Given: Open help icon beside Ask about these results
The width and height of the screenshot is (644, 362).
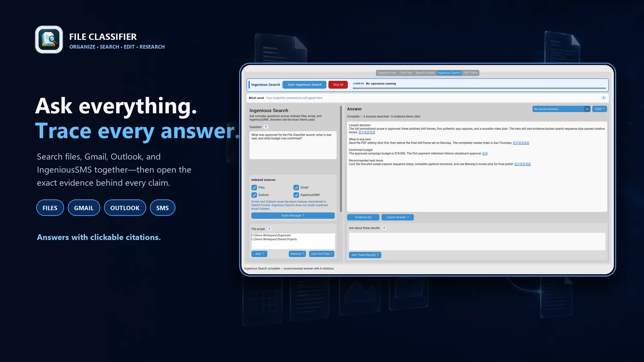Looking at the screenshot, I should [384, 228].
